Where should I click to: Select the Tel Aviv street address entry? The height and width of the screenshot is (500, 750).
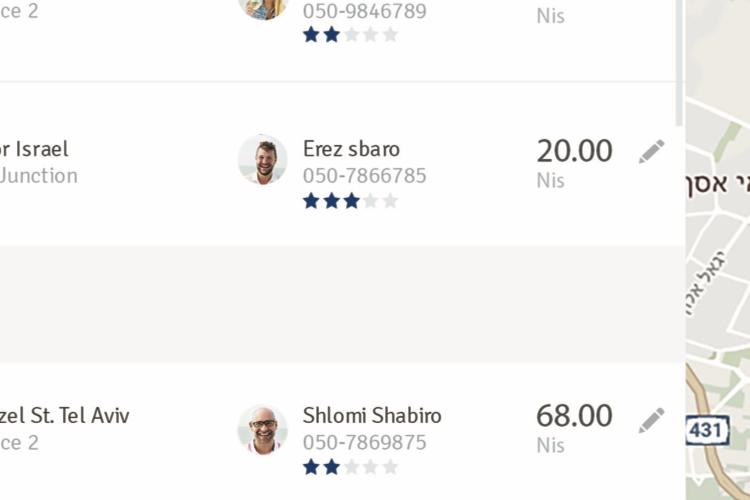(x=65, y=429)
